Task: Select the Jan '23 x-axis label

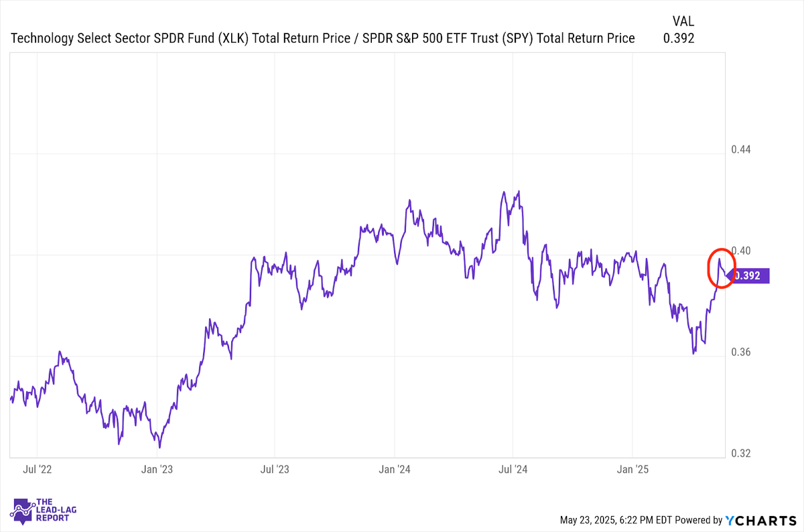Action: tap(157, 470)
